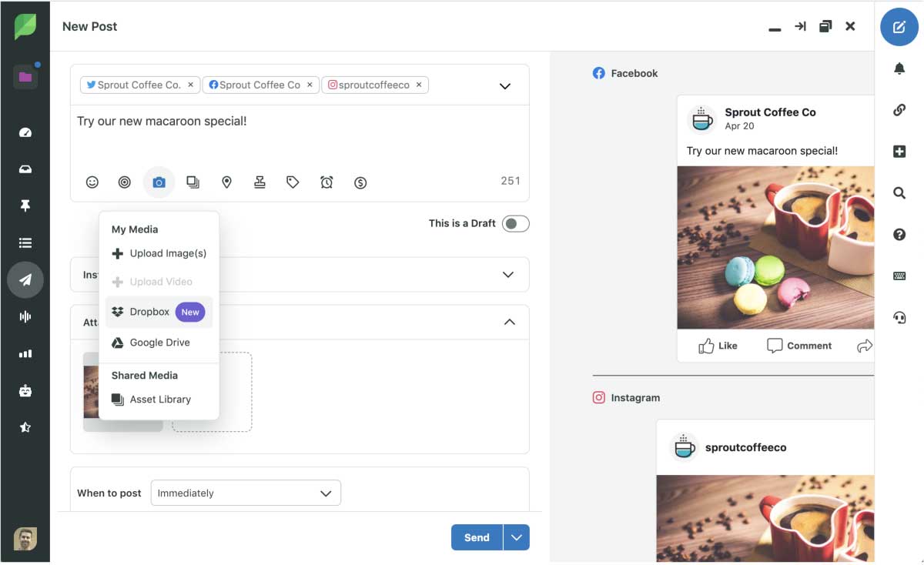This screenshot has width=924, height=565.
Task: Click the dollar sign boost icon
Action: (x=360, y=182)
